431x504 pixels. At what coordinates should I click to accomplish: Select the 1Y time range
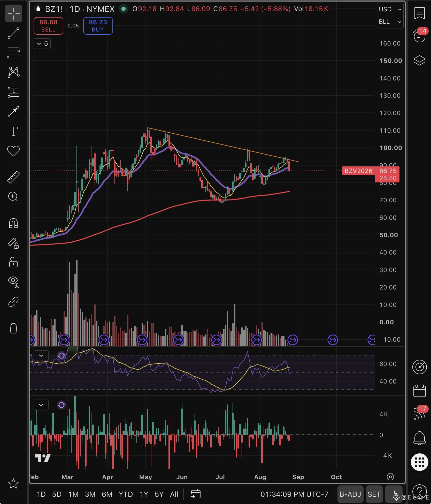point(144,494)
